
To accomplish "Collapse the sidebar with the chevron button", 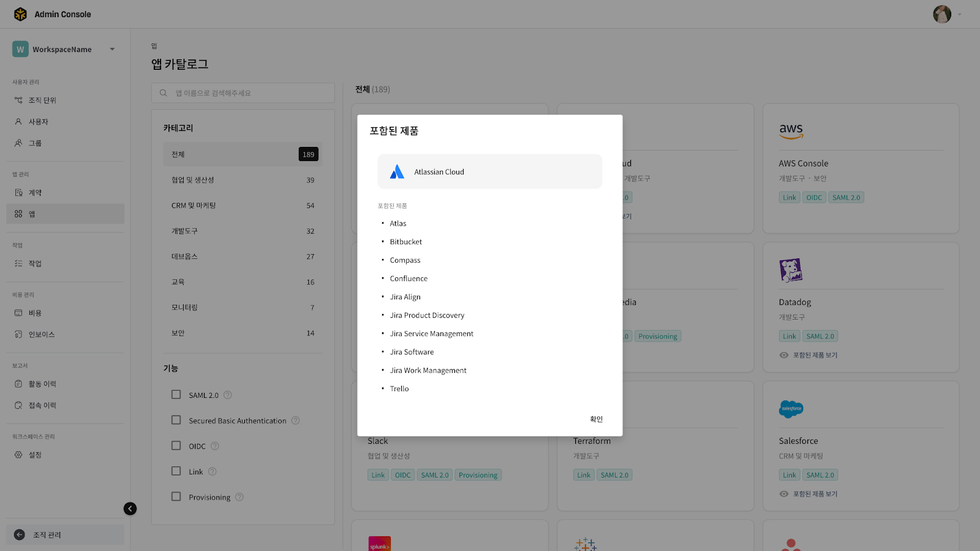I will click(130, 509).
